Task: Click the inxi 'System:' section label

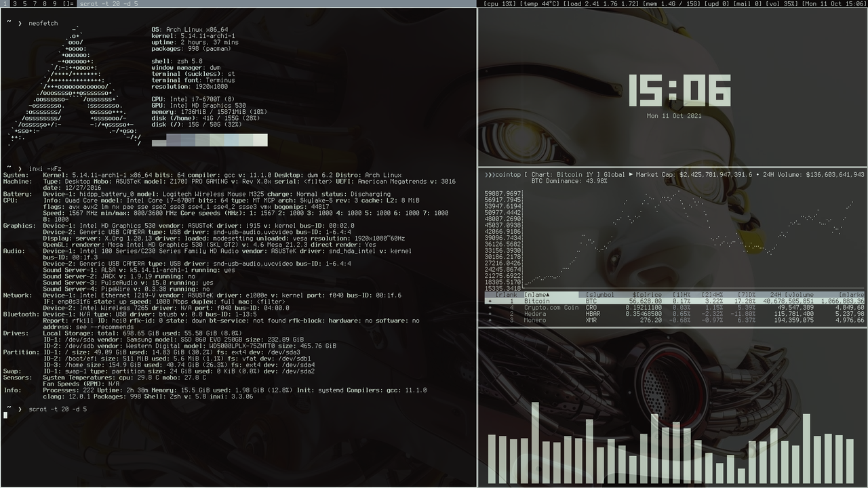Action: pos(16,175)
